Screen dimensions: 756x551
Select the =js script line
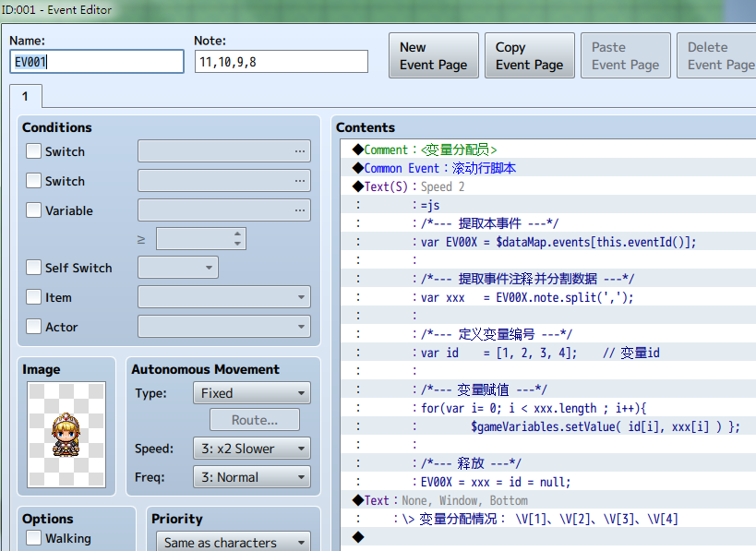[x=548, y=205]
